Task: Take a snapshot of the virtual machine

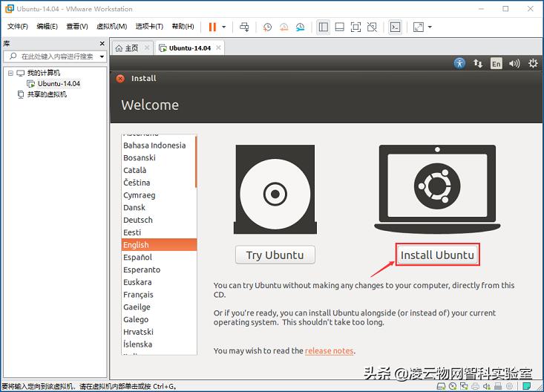Action: click(x=267, y=27)
